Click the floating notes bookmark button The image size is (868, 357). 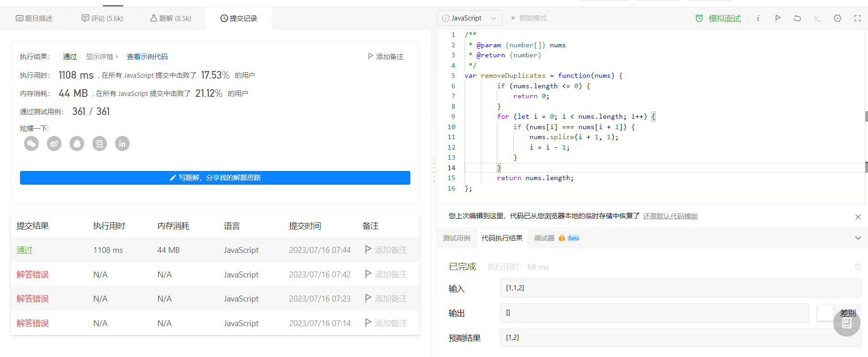(847, 323)
